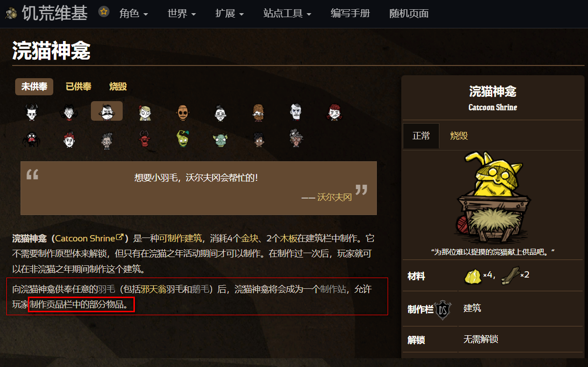Screen dimensions: 588x367
Task: Select Wilson's character portrait icon
Action: pos(31,112)
